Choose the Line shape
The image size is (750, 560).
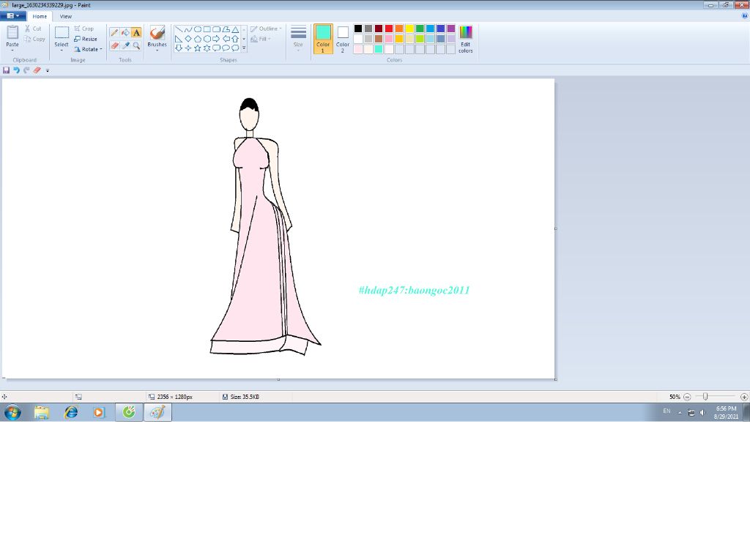(179, 29)
